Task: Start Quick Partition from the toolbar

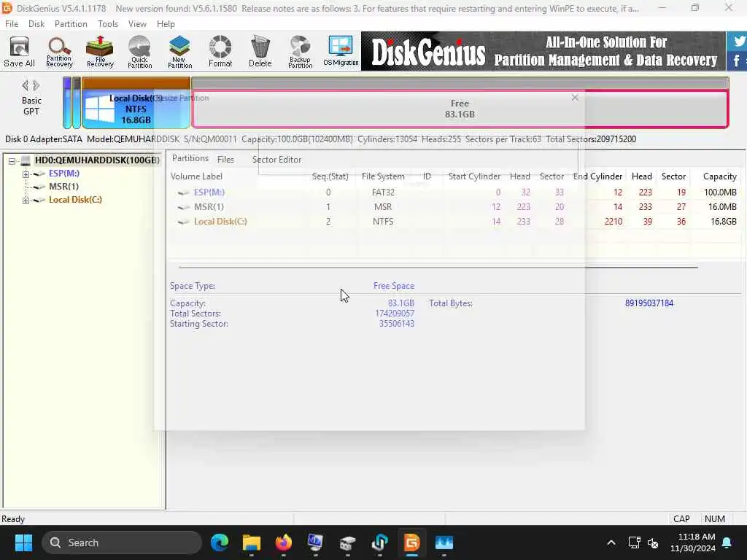Action: coord(139,52)
